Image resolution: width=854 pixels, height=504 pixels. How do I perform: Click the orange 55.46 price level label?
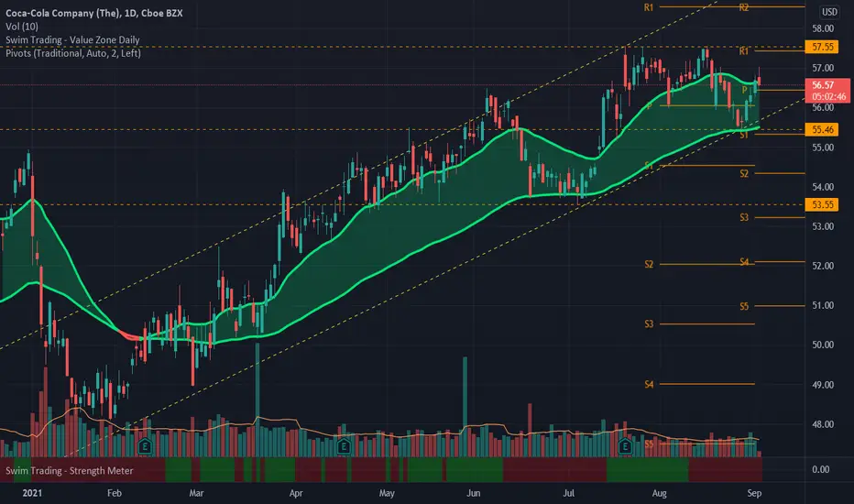click(x=823, y=130)
